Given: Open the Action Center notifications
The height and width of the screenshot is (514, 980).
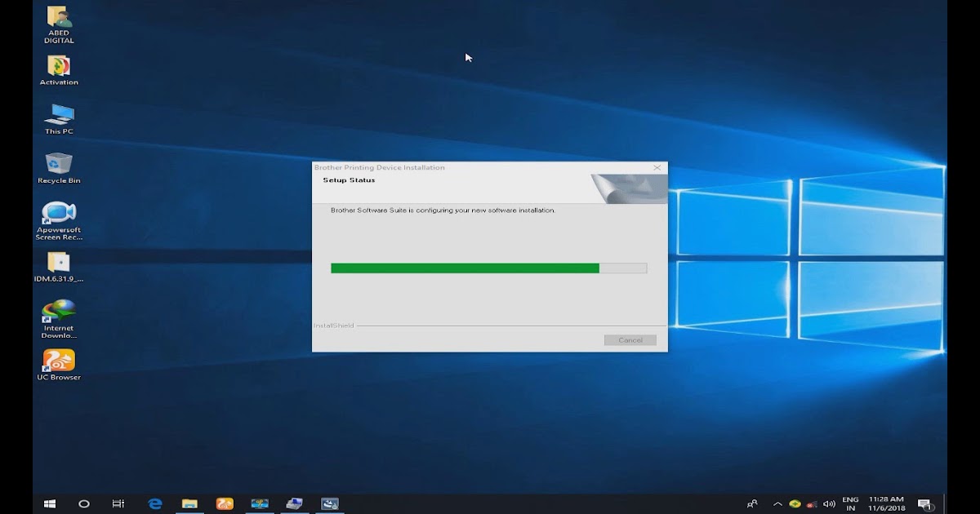Looking at the screenshot, I should pyautogui.click(x=924, y=504).
